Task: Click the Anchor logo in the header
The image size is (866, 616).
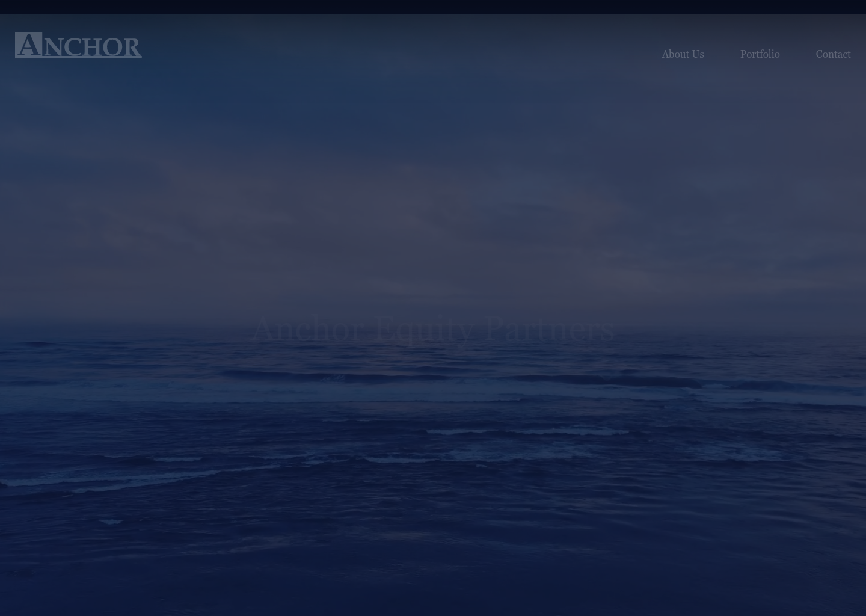Action: click(78, 45)
